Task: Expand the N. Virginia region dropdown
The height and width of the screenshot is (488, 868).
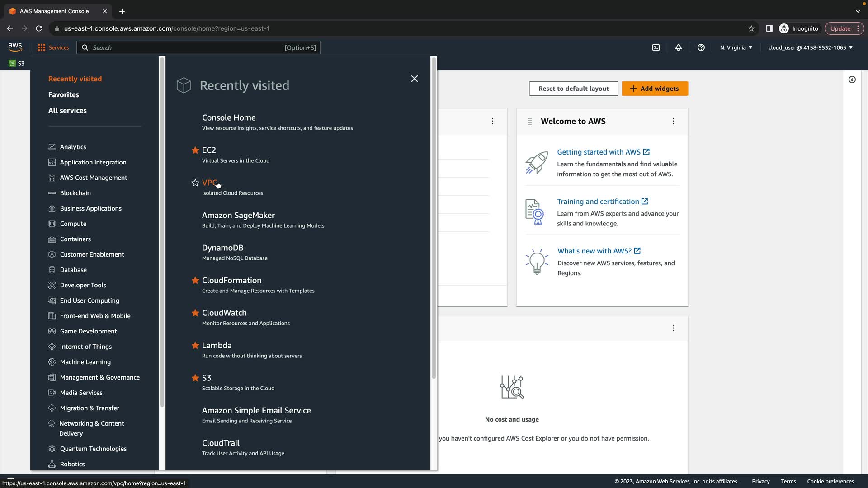Action: click(736, 47)
